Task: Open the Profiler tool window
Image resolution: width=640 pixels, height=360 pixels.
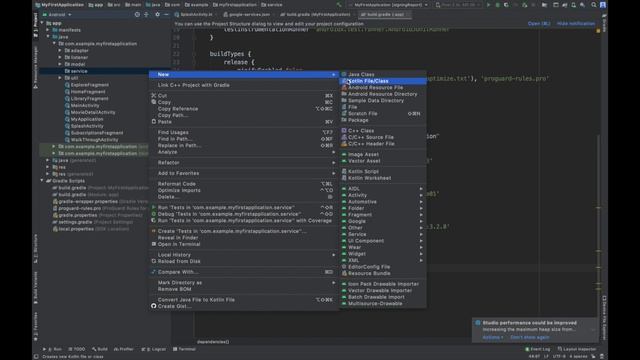Action: point(124,349)
